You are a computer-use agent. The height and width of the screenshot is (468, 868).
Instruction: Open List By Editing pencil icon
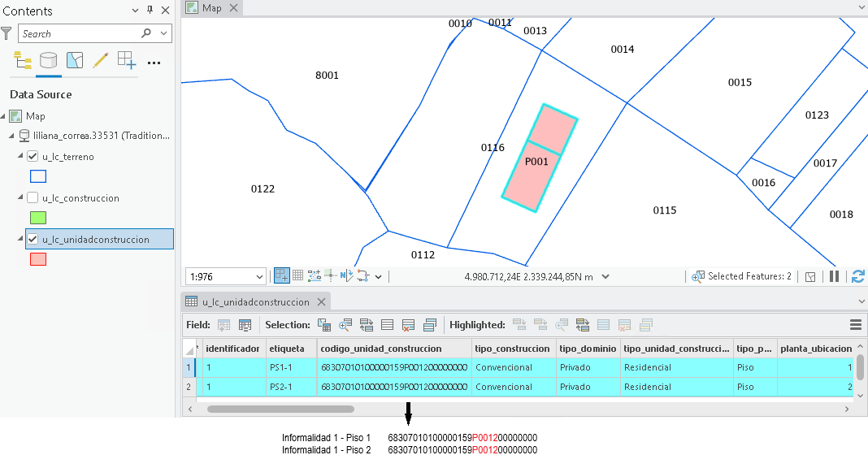[x=100, y=60]
